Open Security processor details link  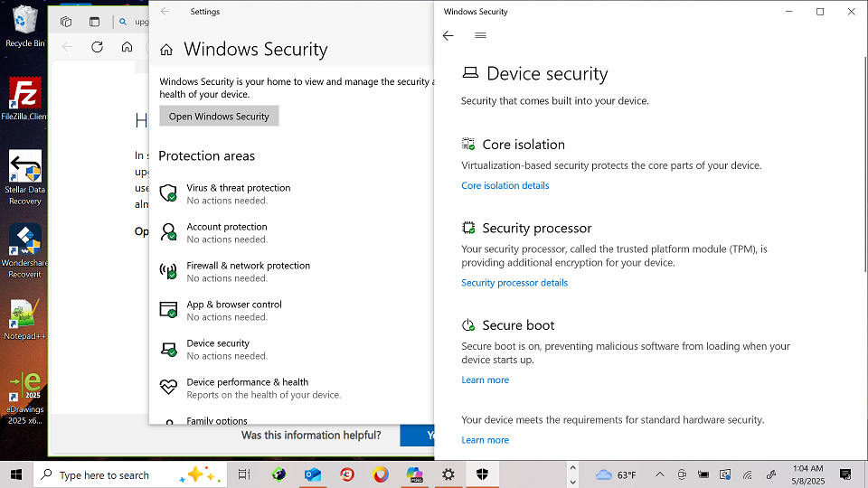click(x=514, y=283)
